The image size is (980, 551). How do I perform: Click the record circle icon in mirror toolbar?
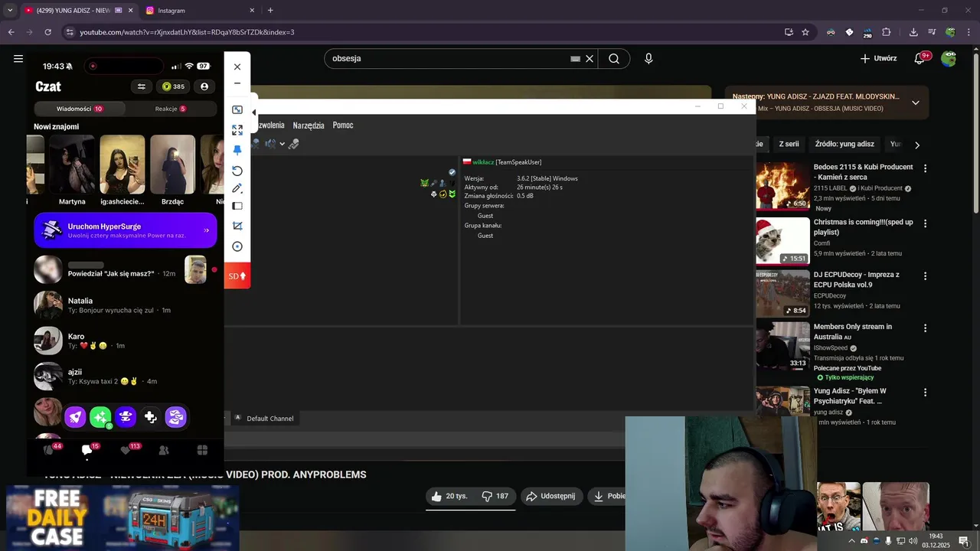237,246
